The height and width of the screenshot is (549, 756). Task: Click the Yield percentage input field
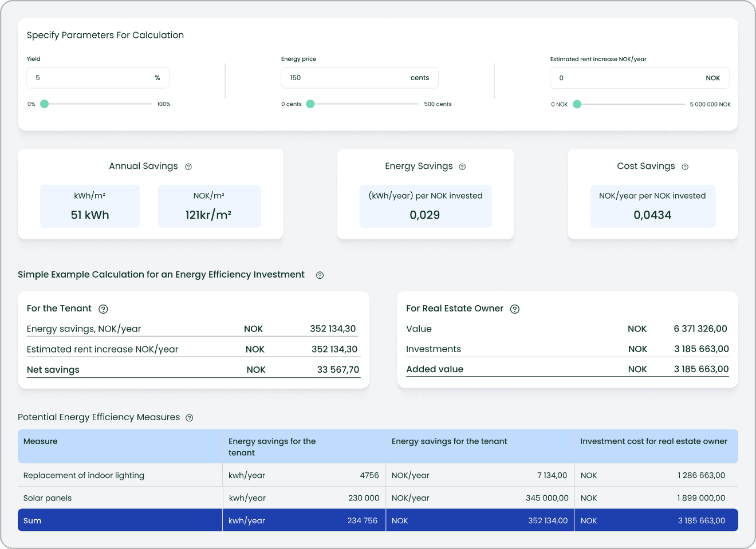pos(92,78)
